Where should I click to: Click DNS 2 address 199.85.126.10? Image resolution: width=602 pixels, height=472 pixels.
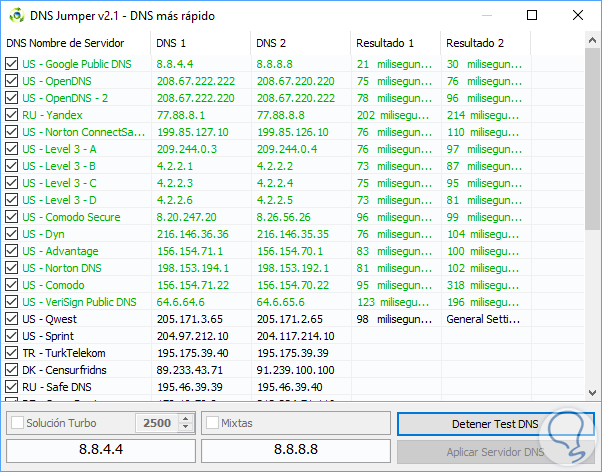click(293, 132)
